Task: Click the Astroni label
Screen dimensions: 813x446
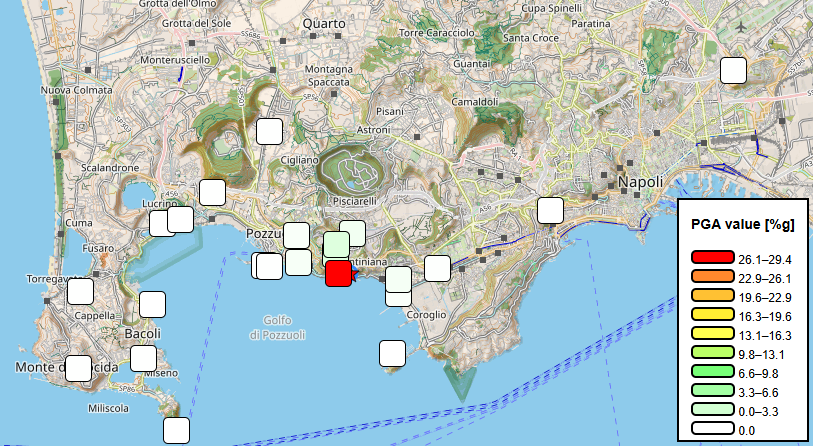Action: click(373, 130)
